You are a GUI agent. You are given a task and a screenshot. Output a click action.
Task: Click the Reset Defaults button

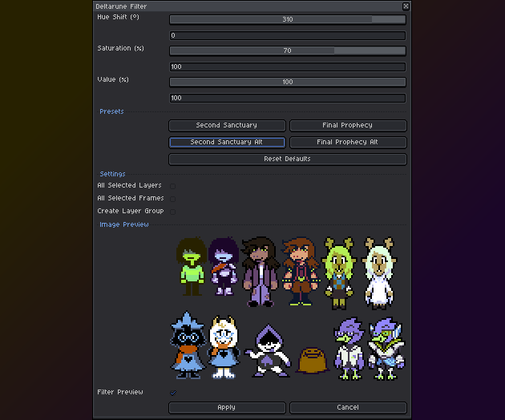287,159
